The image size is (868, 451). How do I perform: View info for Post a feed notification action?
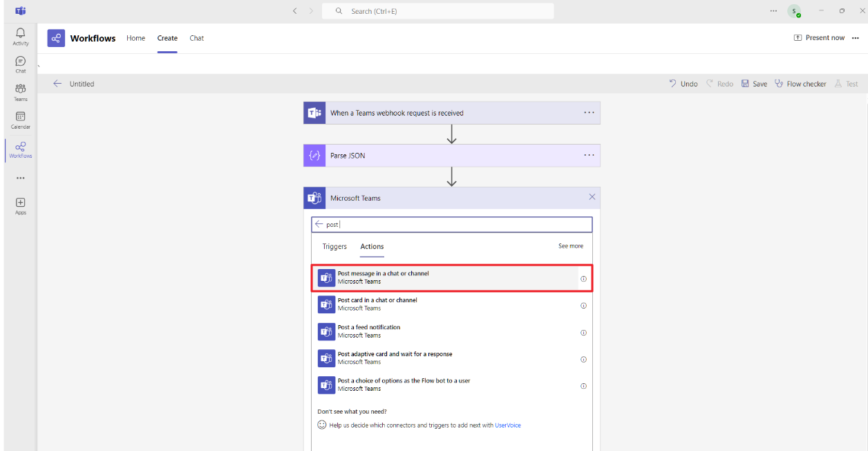coord(583,332)
